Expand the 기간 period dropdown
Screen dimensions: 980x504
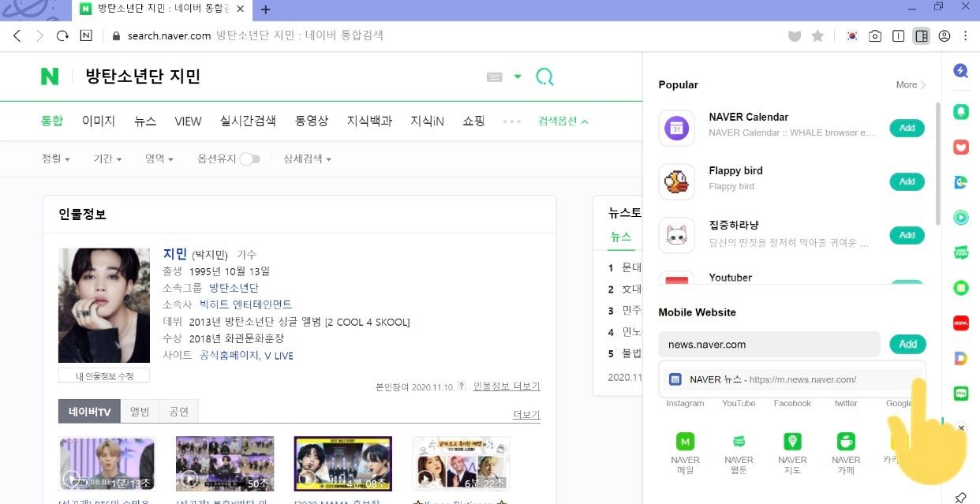pos(107,159)
